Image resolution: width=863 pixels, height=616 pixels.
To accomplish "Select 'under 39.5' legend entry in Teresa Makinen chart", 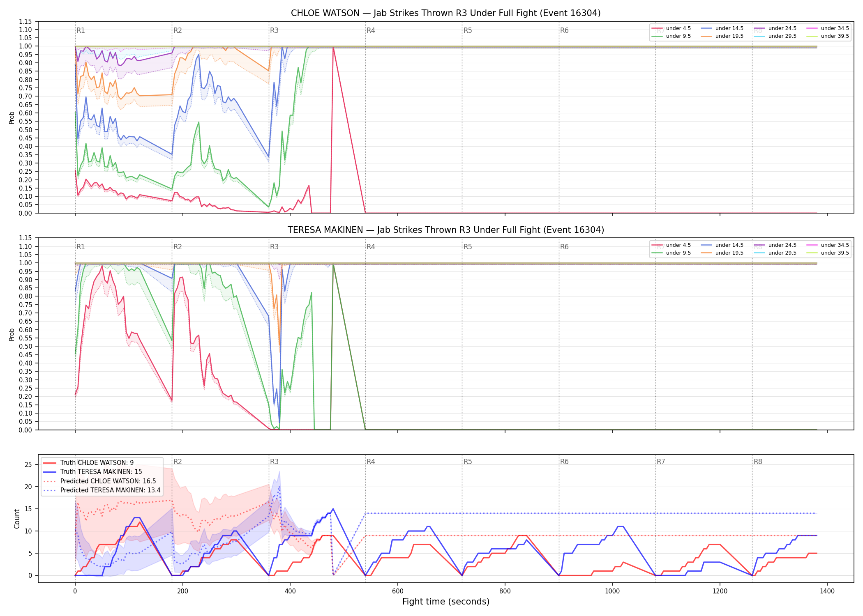I will pos(828,253).
